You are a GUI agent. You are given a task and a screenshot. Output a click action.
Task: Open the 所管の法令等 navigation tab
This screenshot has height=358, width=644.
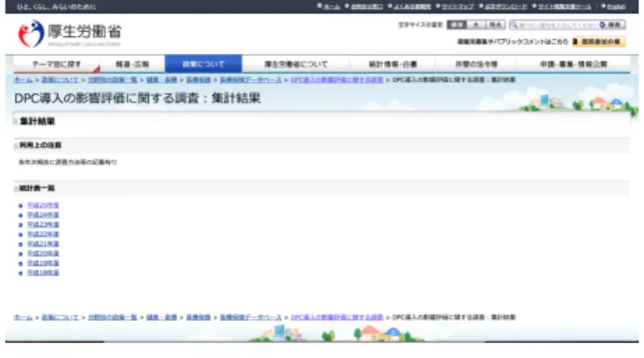pos(476,64)
